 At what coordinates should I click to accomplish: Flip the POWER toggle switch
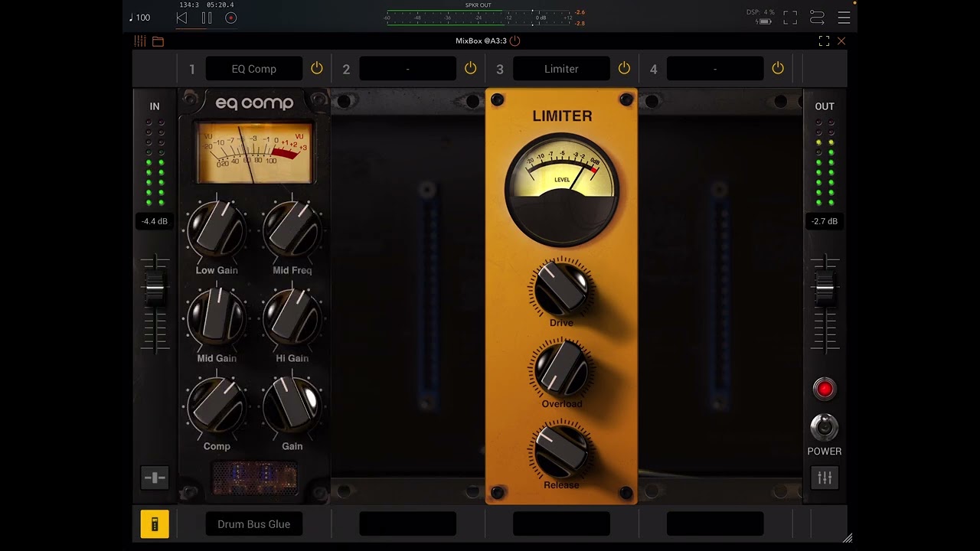point(825,425)
